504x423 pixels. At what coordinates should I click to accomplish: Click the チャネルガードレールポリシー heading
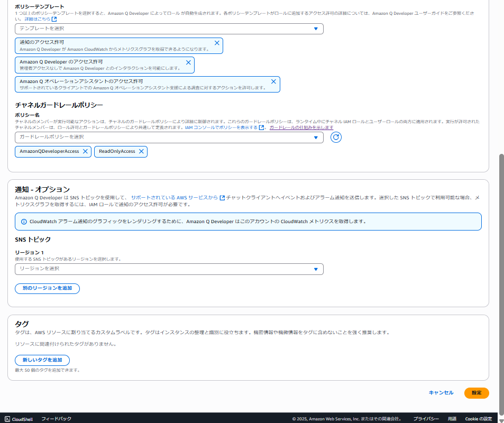[x=59, y=105]
